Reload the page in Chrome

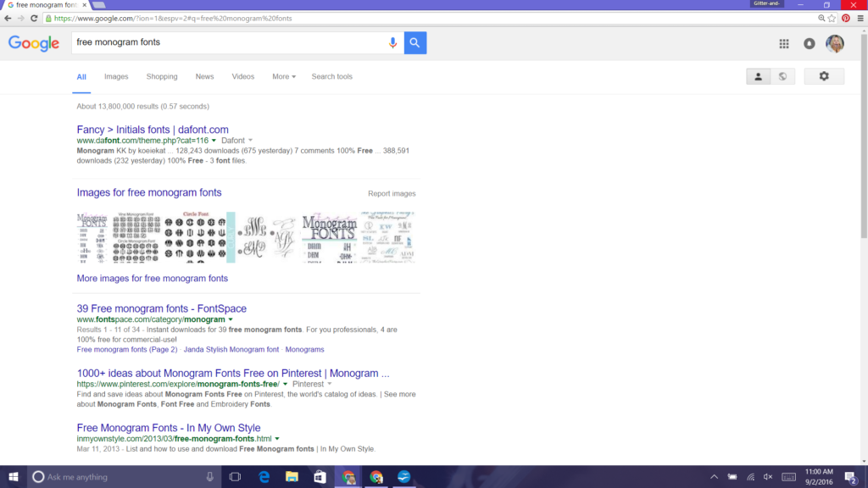coord(34,19)
